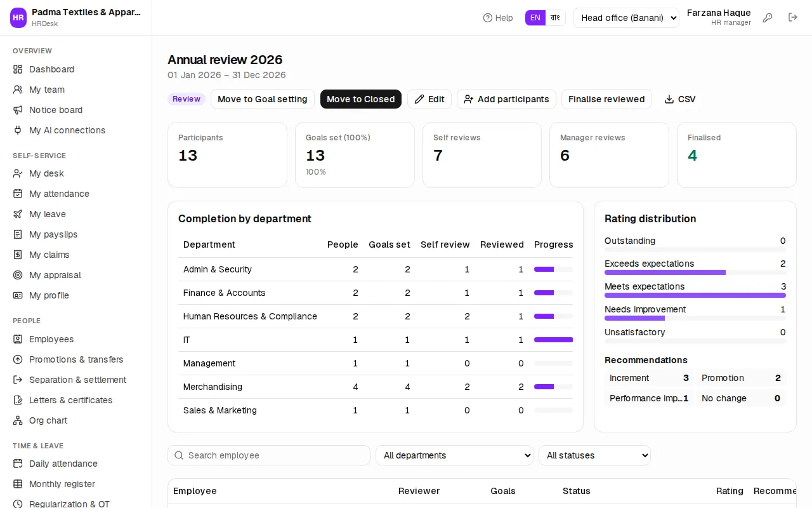Click the My payslips document icon
This screenshot has width=812, height=508.
pos(18,234)
